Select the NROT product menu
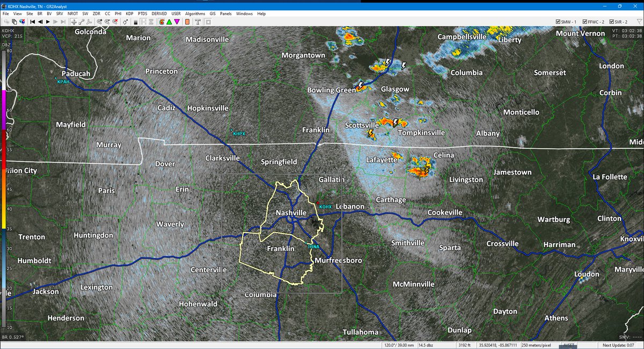 [72, 13]
